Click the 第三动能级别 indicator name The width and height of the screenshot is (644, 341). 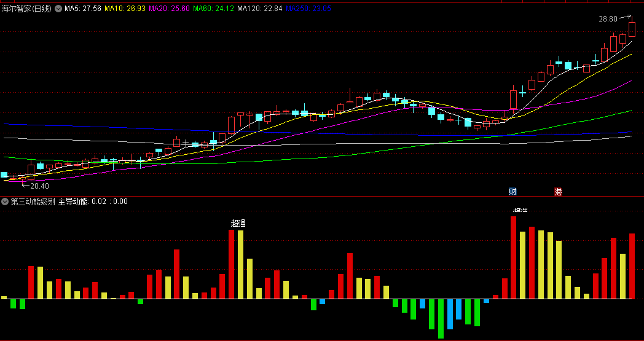click(x=33, y=202)
